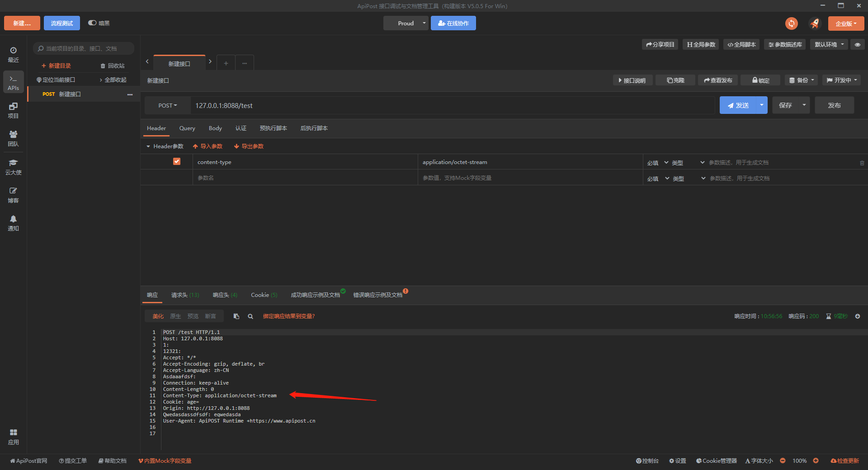868x470 pixels.
Task: Open the 最近 recent sidebar icon
Action: [x=13, y=54]
